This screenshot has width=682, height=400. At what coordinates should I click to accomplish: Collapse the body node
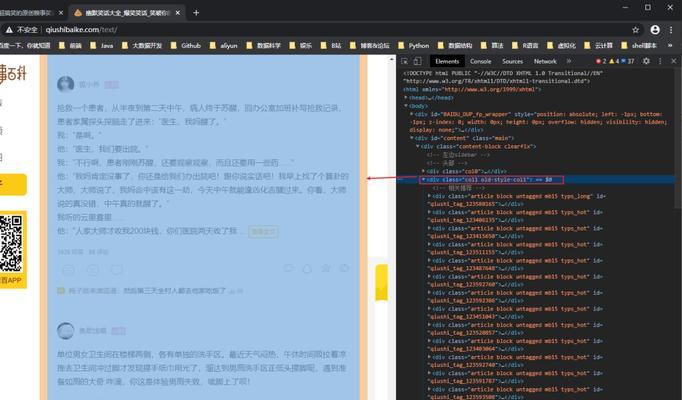(x=406, y=106)
